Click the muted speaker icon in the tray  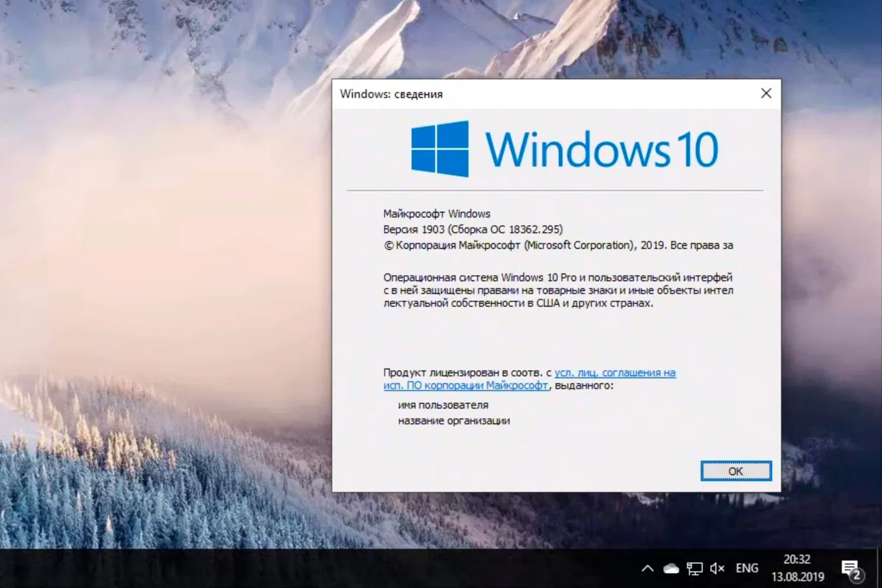pyautogui.click(x=717, y=568)
